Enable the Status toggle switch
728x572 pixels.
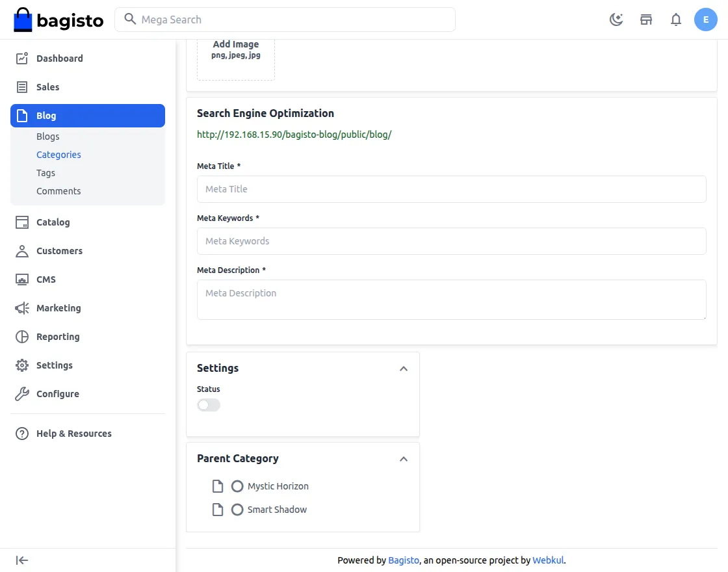tap(209, 405)
